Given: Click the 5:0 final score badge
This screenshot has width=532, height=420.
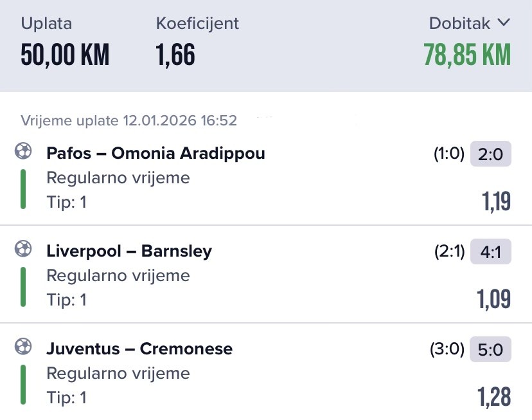Looking at the screenshot, I should click(x=491, y=349).
